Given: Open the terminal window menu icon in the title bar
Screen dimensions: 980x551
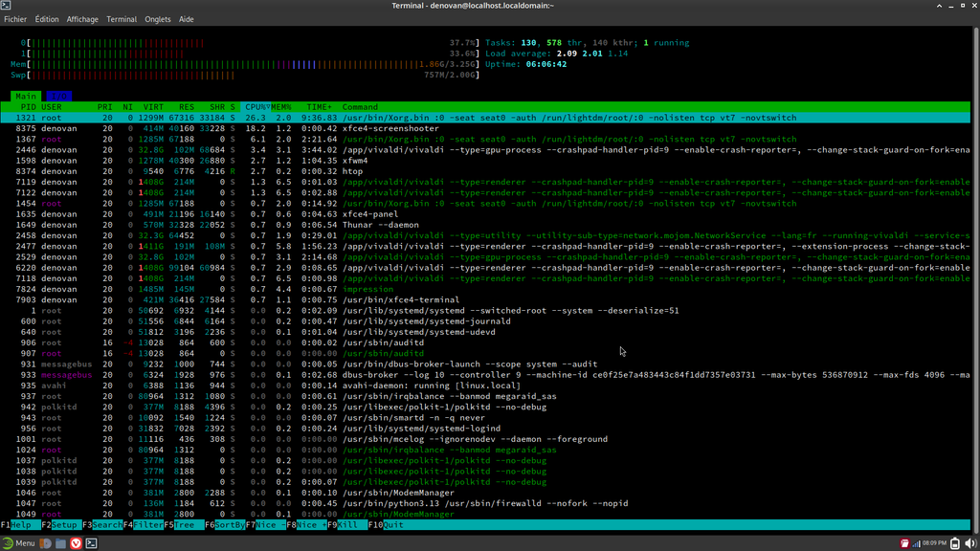Looking at the screenshot, I should pyautogui.click(x=6, y=5).
